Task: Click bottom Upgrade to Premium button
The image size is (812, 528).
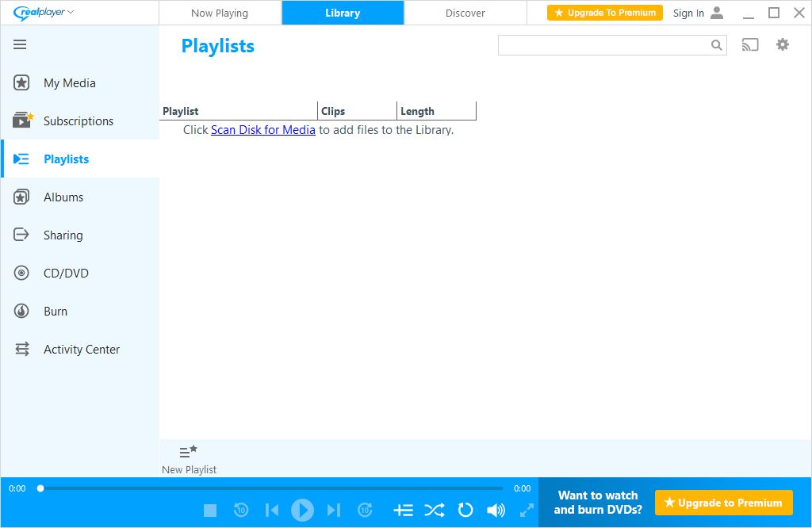Action: pos(723,503)
